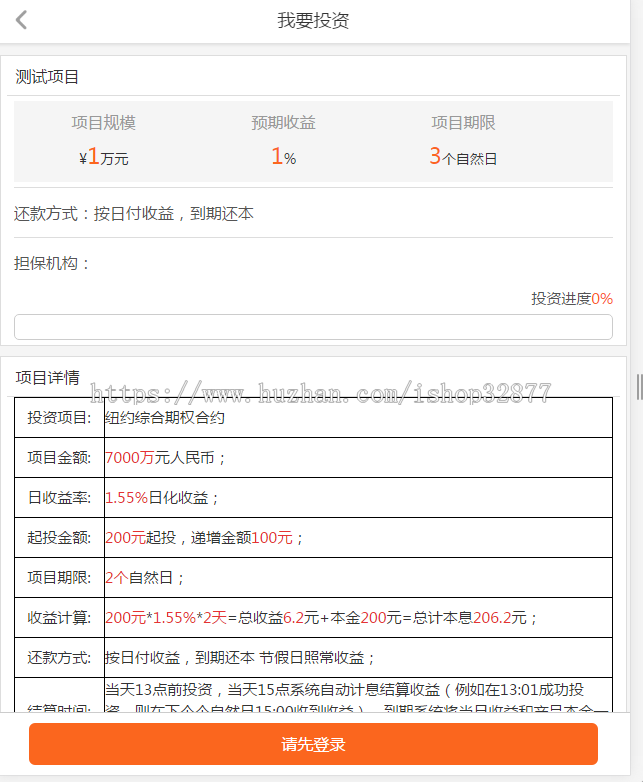Click the 投资项目: table label
The height and width of the screenshot is (782, 643).
[x=59, y=417]
